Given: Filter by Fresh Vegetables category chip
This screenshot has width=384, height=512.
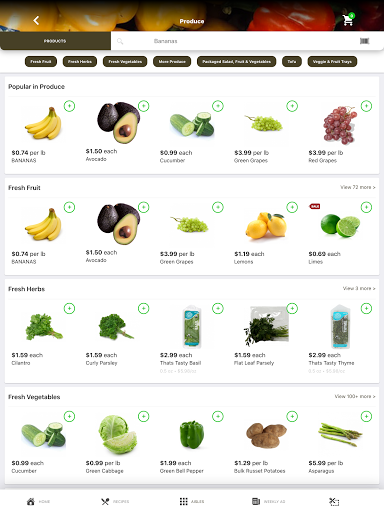Looking at the screenshot, I should [x=125, y=62].
